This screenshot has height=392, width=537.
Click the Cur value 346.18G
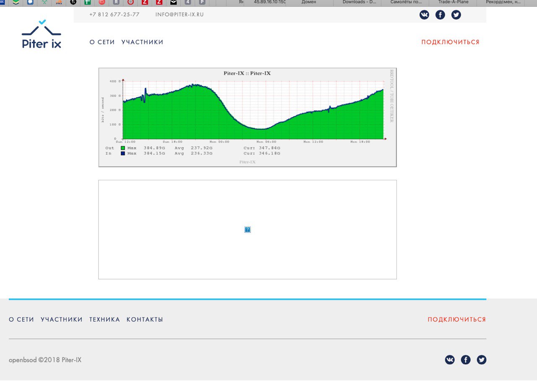pyautogui.click(x=270, y=153)
